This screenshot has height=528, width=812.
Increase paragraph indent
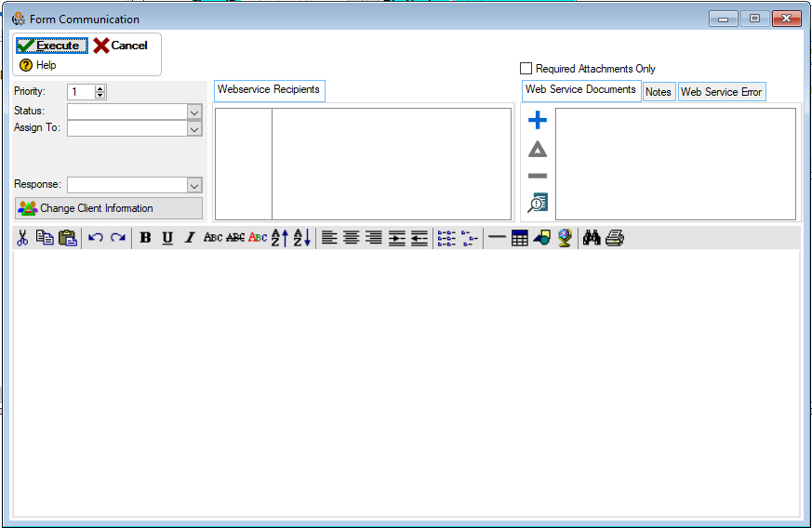pos(396,238)
